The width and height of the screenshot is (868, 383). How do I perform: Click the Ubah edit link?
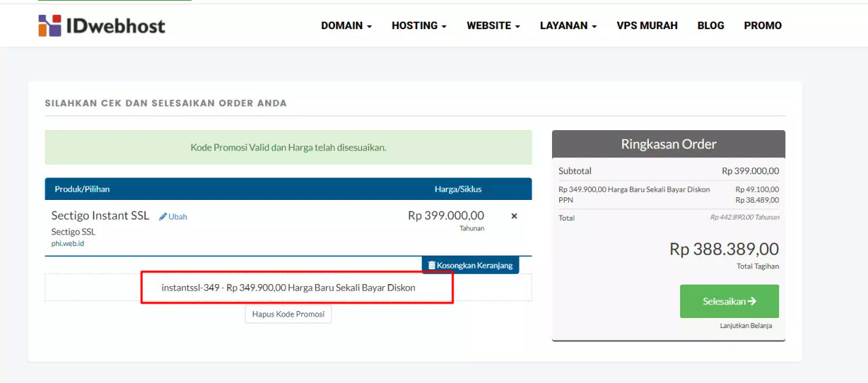pos(174,217)
